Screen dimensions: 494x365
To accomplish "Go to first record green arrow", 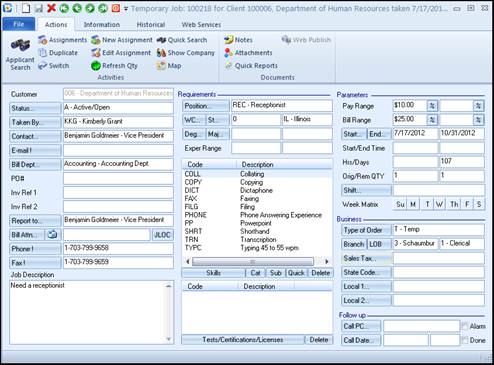I will point(64,8).
